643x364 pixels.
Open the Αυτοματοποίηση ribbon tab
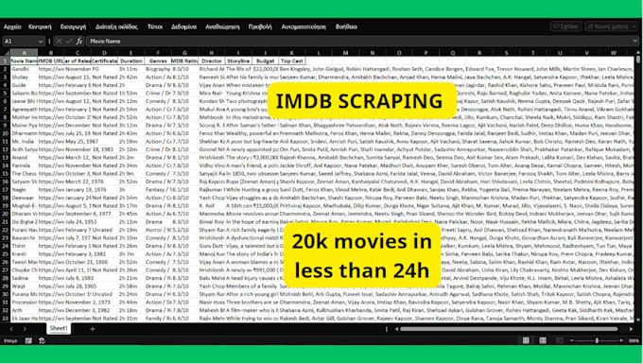click(304, 26)
